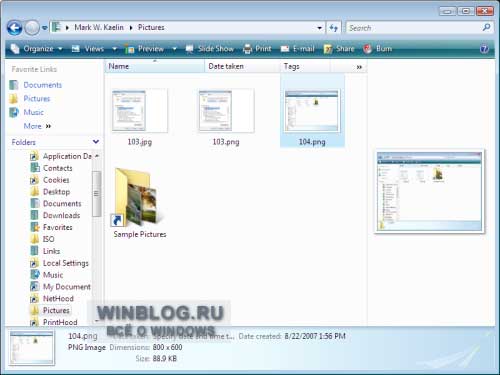Select Favorites folder in tree

click(x=51, y=227)
